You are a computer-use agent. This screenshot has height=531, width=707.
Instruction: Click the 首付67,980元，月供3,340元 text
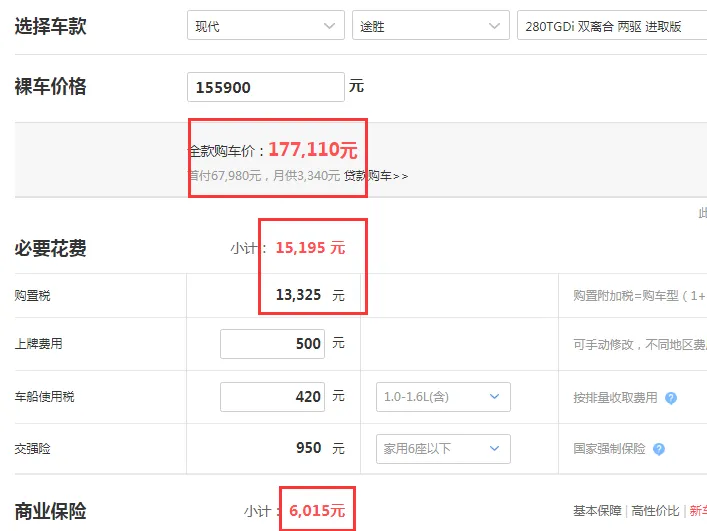coord(264,176)
